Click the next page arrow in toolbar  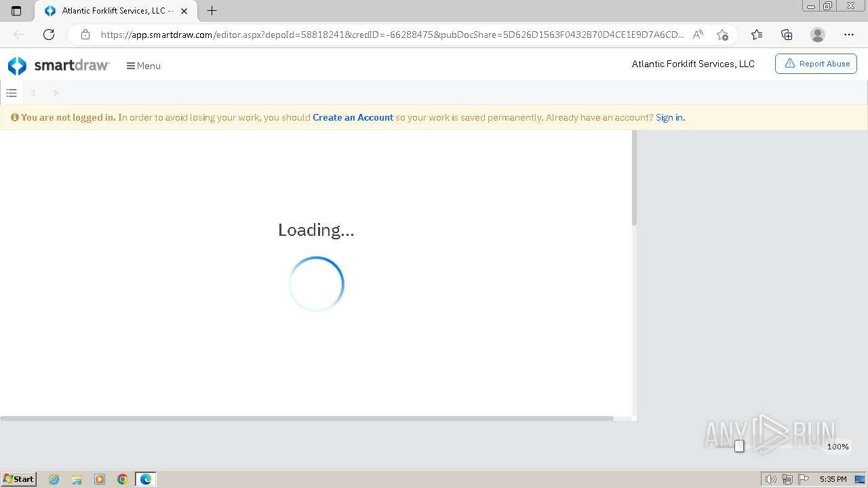[x=56, y=93]
